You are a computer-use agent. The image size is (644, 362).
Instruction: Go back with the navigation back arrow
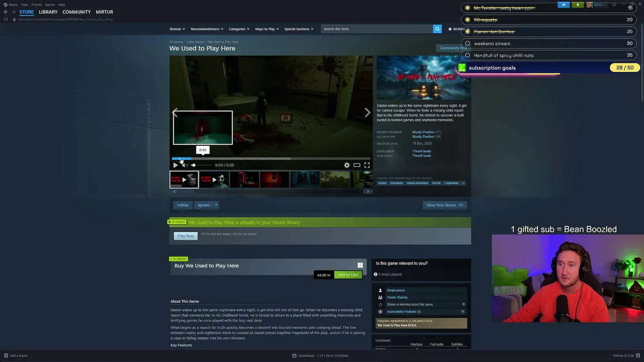(x=6, y=12)
